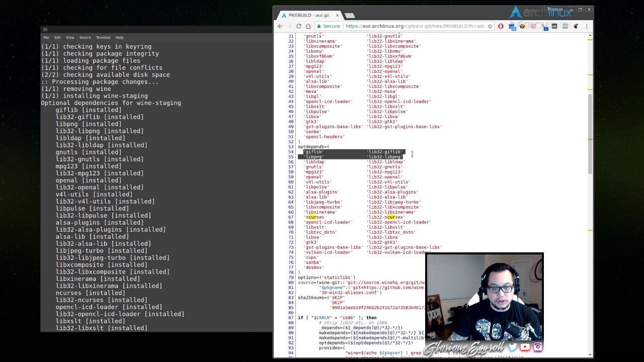Open the terminal Search menu
The width and height of the screenshot is (644, 362).
pos(85,38)
